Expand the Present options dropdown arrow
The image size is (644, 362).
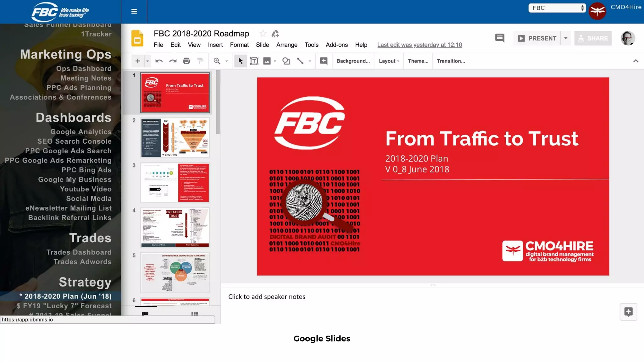pyautogui.click(x=566, y=38)
